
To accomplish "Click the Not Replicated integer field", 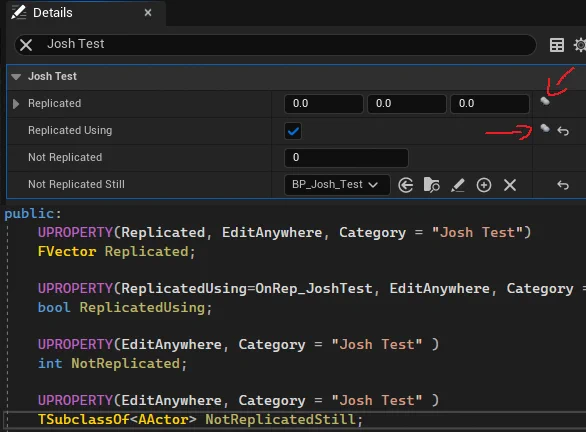I will click(x=346, y=158).
